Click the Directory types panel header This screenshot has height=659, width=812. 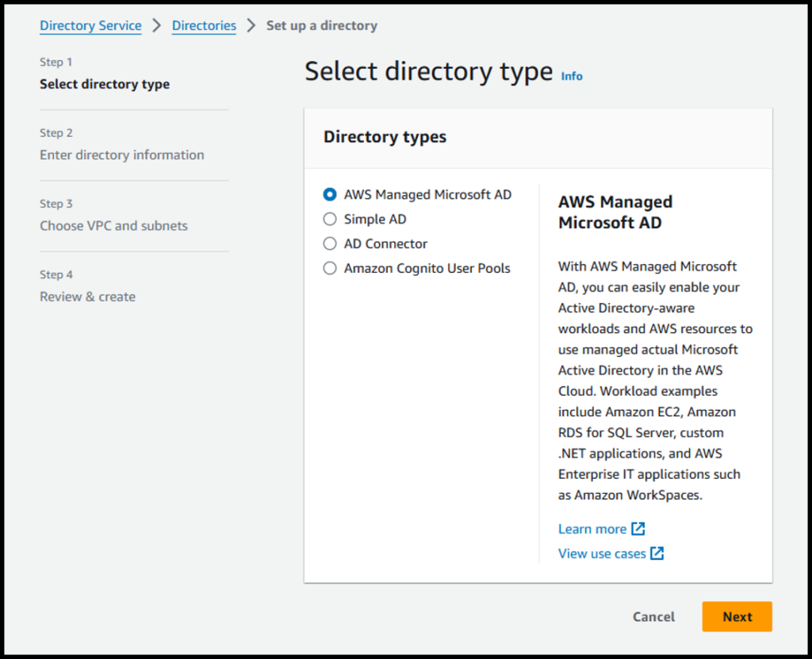coord(385,136)
